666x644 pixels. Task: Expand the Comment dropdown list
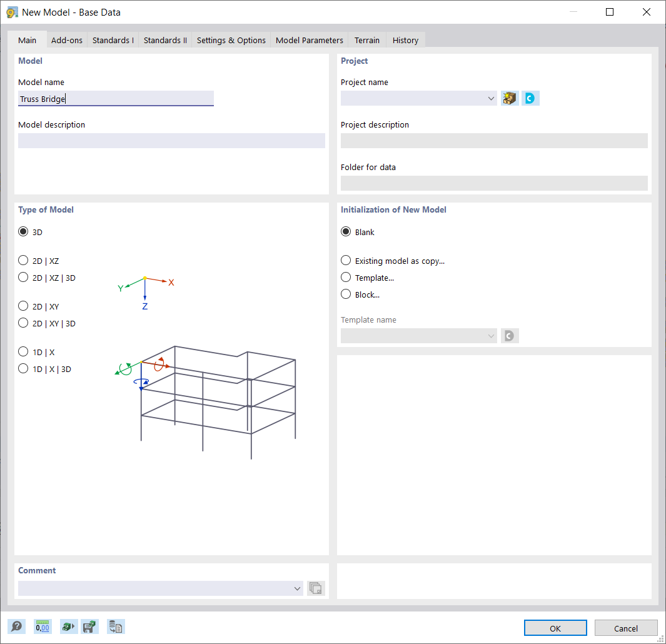[297, 588]
